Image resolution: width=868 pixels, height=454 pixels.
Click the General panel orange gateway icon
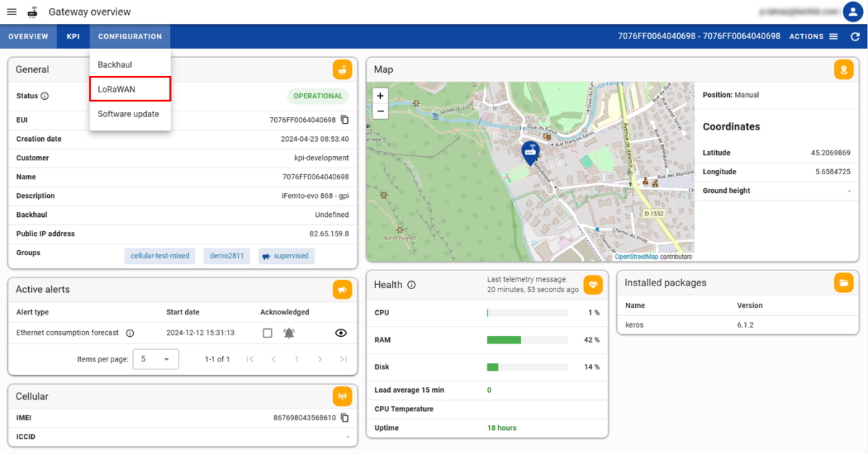pyautogui.click(x=342, y=69)
